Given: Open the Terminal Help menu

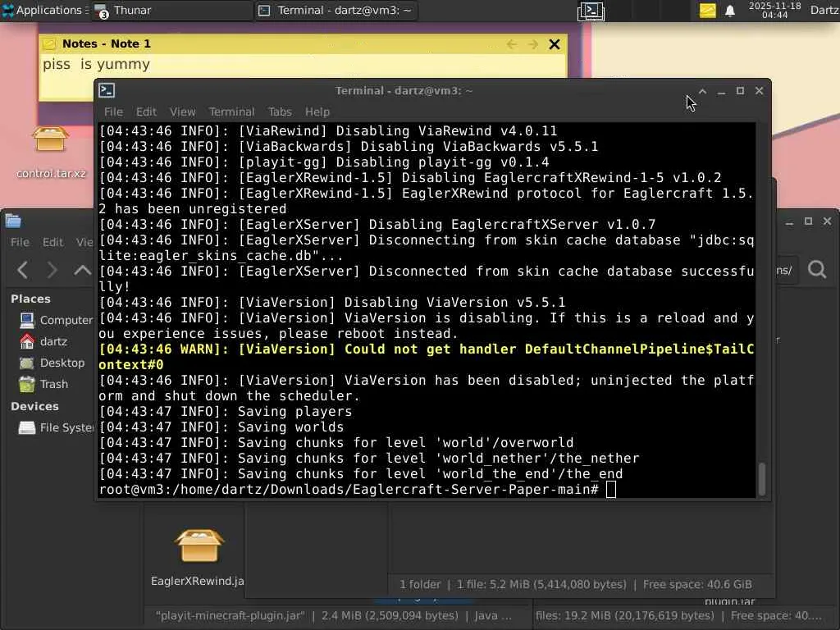Looking at the screenshot, I should 317,112.
